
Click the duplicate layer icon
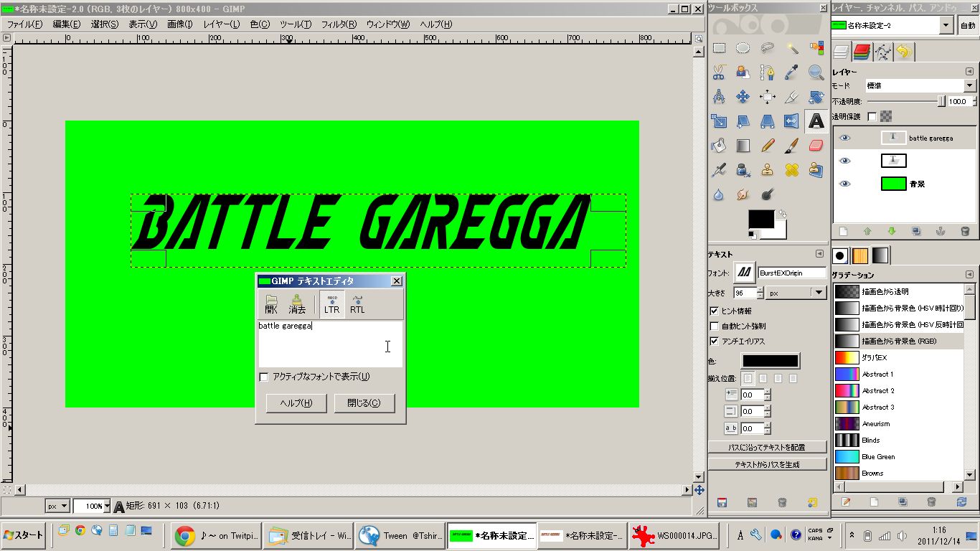pos(916,231)
